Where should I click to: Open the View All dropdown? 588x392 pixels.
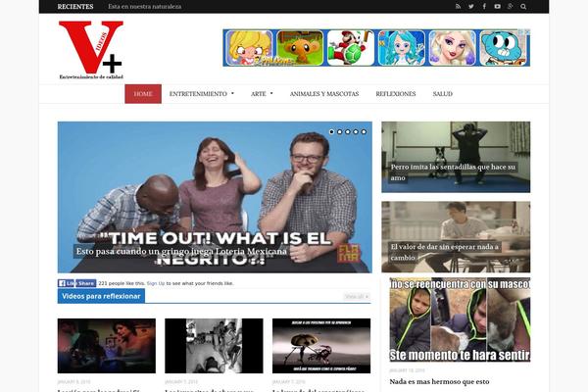(357, 296)
